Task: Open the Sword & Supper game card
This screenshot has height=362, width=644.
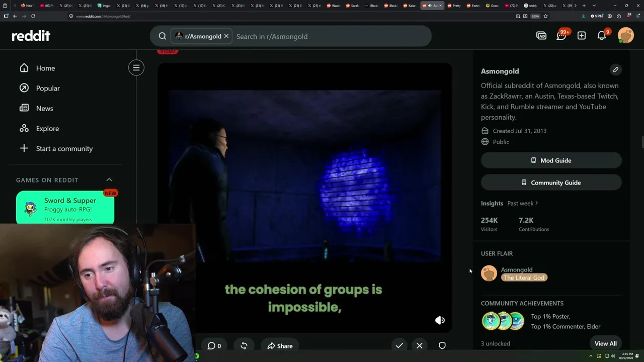Action: coord(65,208)
